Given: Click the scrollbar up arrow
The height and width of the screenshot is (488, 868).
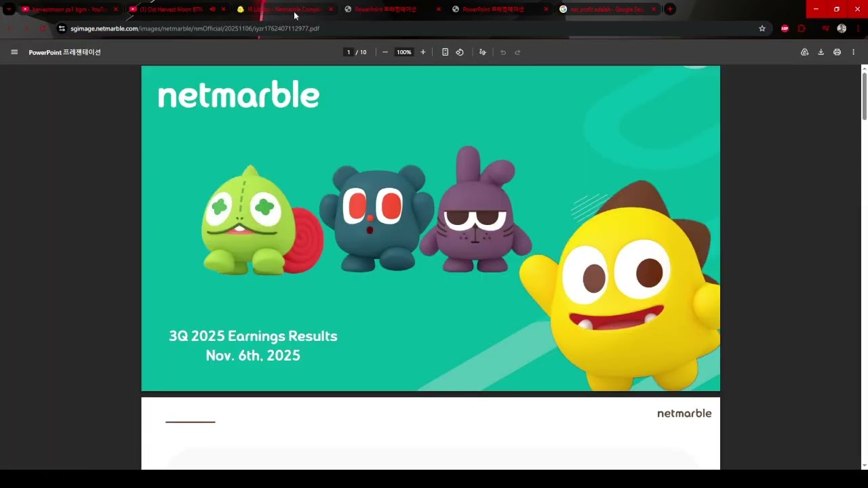Looking at the screenshot, I should pos(865,68).
